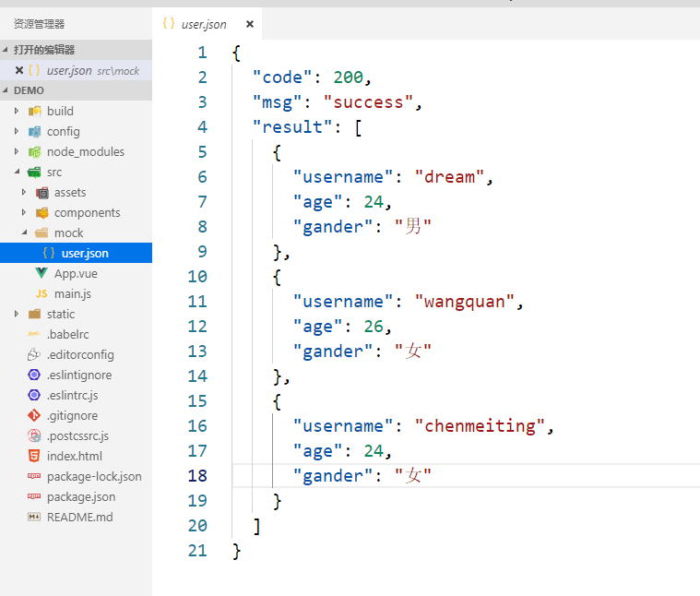
Task: Click the babel icon beside .babelrc
Action: pos(34,334)
